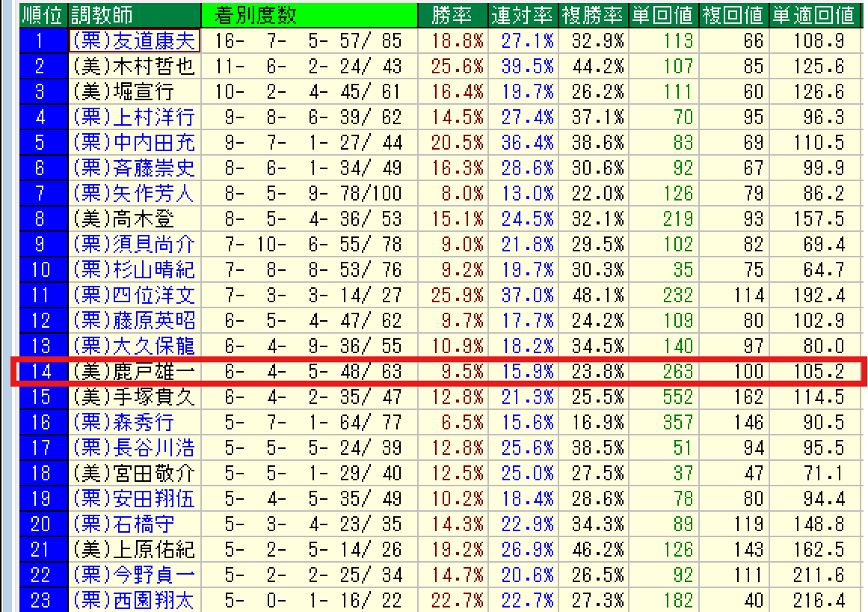Click the 552 単回値 cell for 手塚貴久
The height and width of the screenshot is (612, 868).
tap(677, 397)
